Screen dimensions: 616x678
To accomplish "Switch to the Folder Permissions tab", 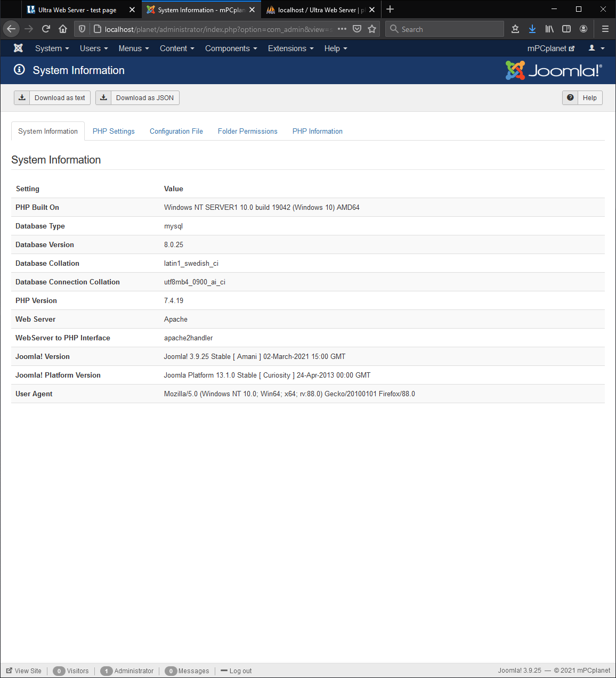I will click(248, 131).
